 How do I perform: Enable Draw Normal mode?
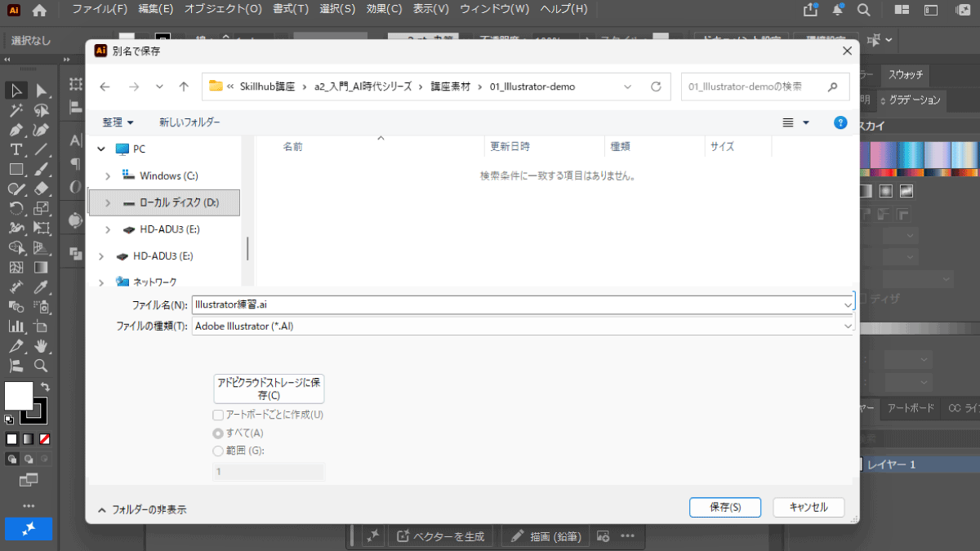pyautogui.click(x=11, y=459)
